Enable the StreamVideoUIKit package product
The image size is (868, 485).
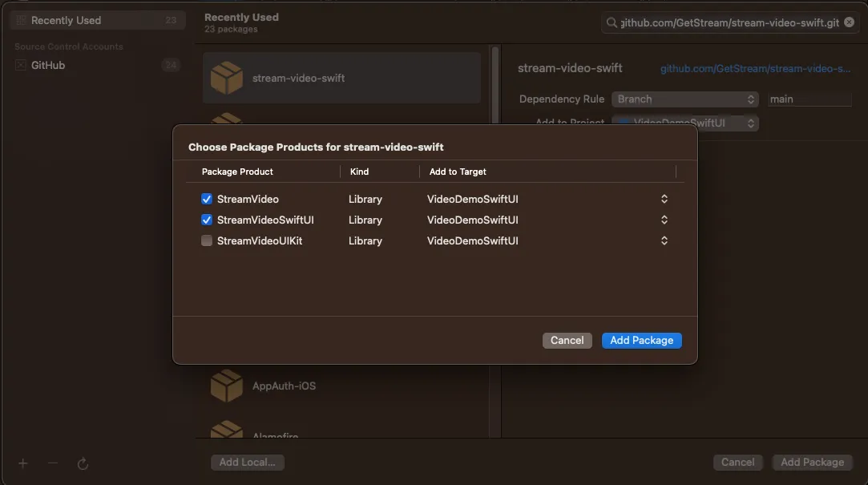tap(207, 240)
